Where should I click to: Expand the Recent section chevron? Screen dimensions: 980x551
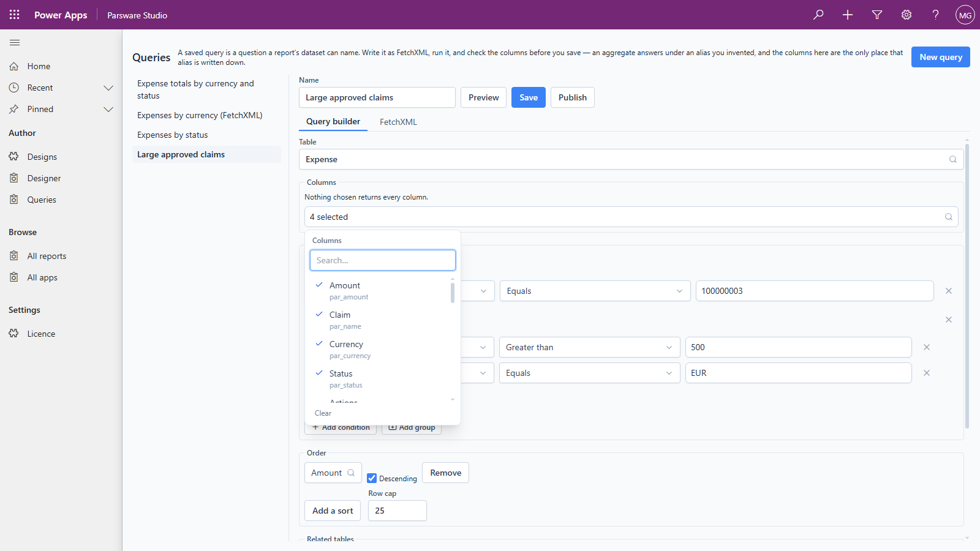(x=108, y=88)
